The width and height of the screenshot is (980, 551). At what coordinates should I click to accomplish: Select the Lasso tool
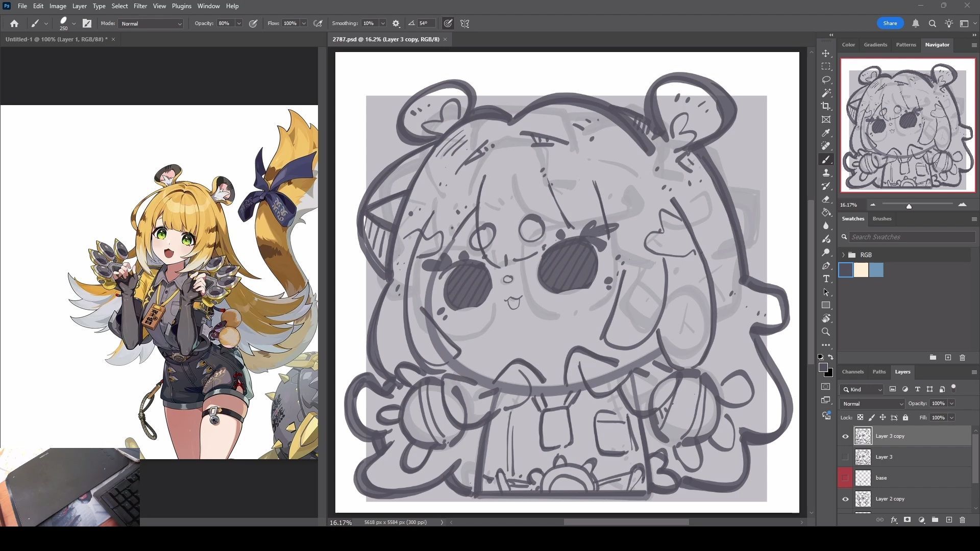826,80
